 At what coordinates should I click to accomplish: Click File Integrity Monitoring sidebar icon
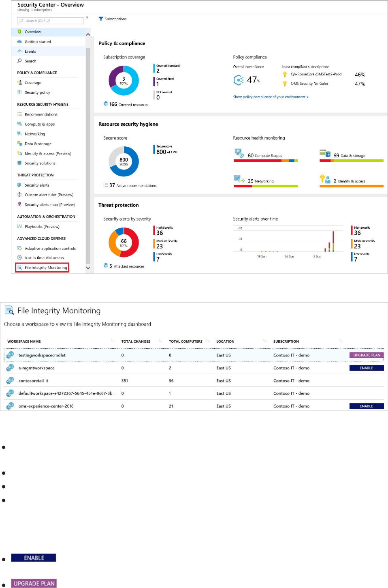tap(19, 268)
